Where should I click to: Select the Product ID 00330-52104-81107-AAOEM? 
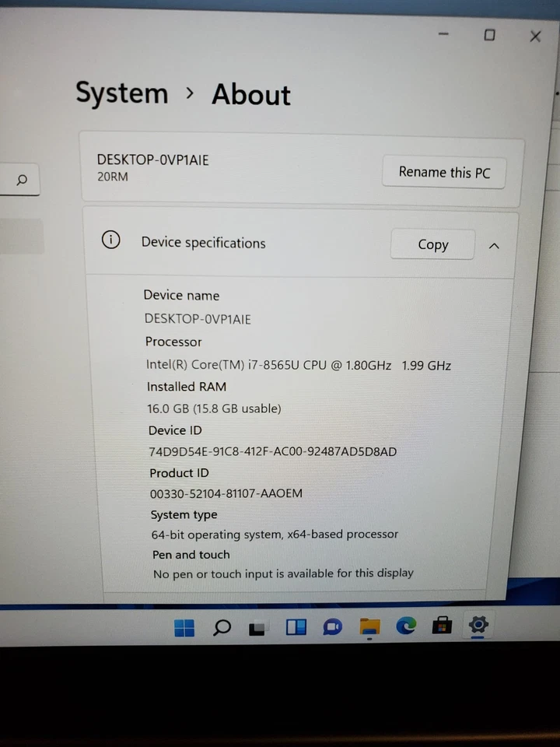click(226, 493)
